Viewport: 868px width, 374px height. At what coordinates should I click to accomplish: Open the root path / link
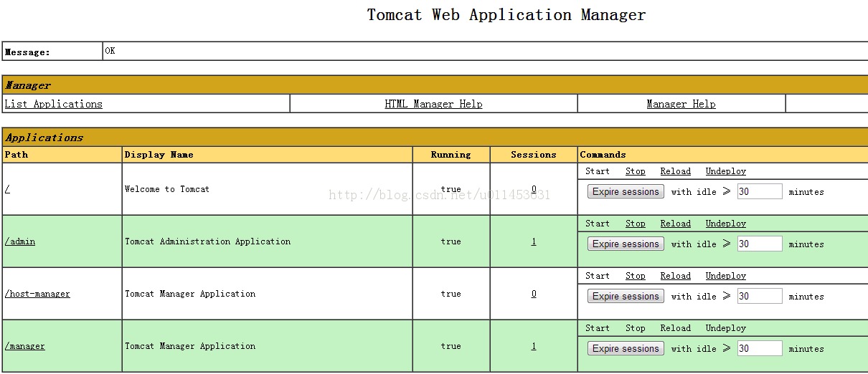7,189
